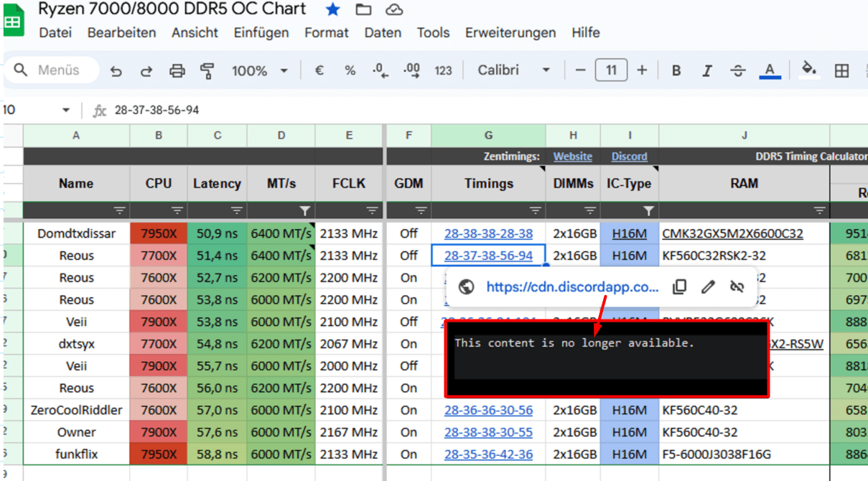Open the 28-36-36-30-56 timings link
Image resolution: width=868 pixels, height=481 pixels.
(489, 410)
